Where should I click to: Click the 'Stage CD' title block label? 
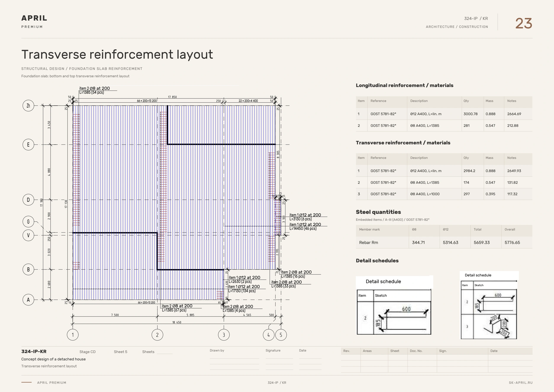click(x=87, y=352)
